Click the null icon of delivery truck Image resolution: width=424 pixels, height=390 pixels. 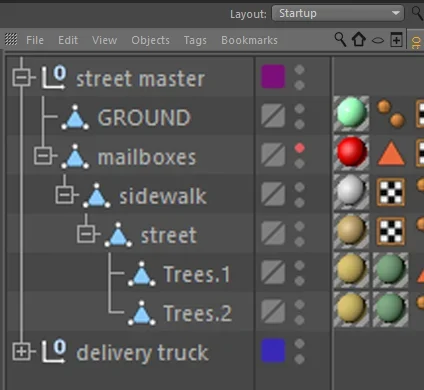pos(54,351)
